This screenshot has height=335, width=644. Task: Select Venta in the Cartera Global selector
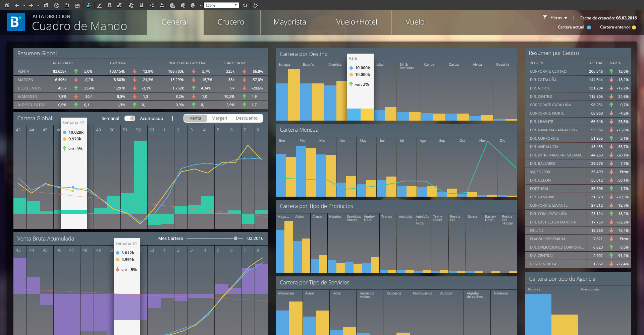point(195,118)
